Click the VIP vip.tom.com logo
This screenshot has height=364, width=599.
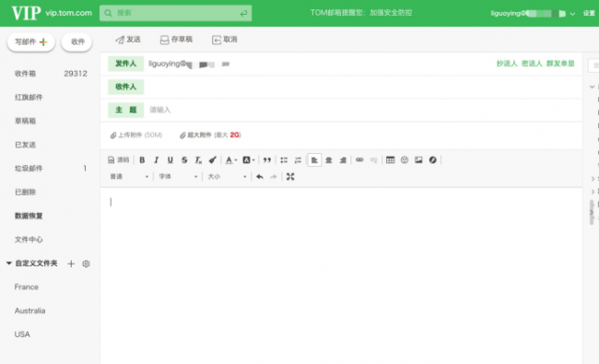click(x=52, y=13)
